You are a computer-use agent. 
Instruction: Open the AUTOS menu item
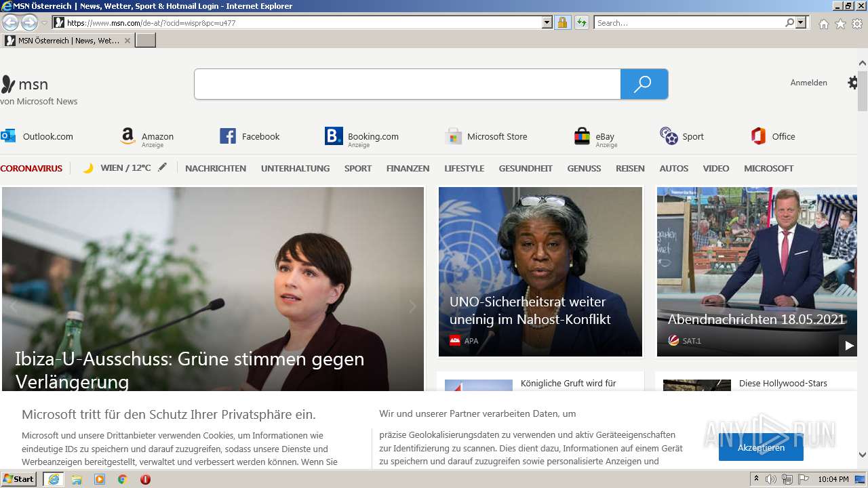pos(673,168)
